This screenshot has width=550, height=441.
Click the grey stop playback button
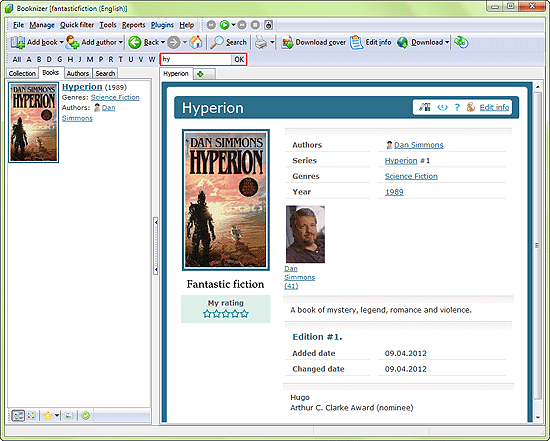tap(255, 25)
